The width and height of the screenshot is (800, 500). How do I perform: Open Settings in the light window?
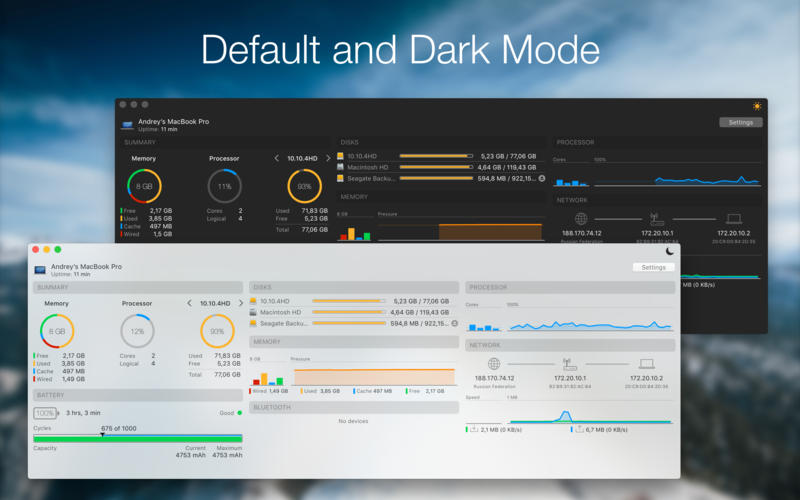pyautogui.click(x=653, y=268)
